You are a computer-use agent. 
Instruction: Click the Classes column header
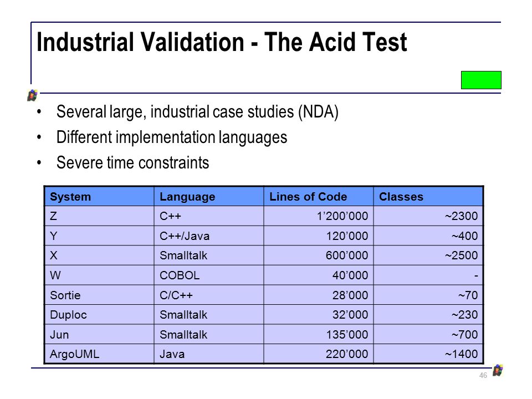coord(428,196)
